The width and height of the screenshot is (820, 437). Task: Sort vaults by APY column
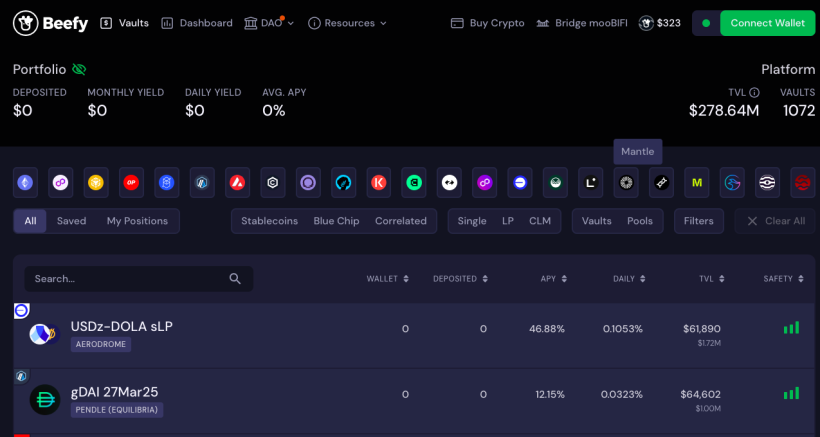tap(554, 279)
